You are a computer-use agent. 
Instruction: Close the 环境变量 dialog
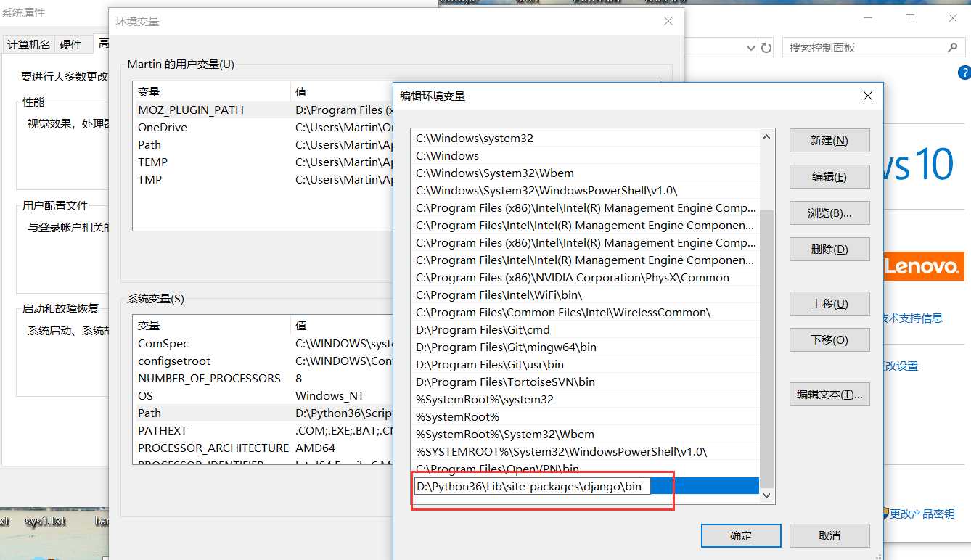point(668,22)
